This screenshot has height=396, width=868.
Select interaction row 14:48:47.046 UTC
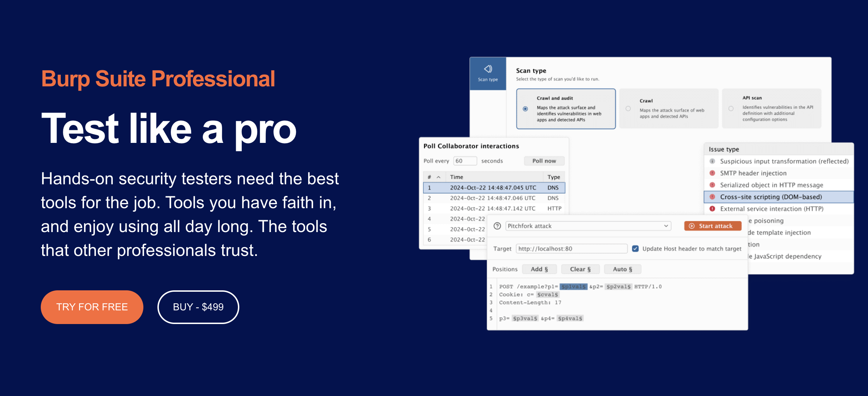[x=494, y=198]
